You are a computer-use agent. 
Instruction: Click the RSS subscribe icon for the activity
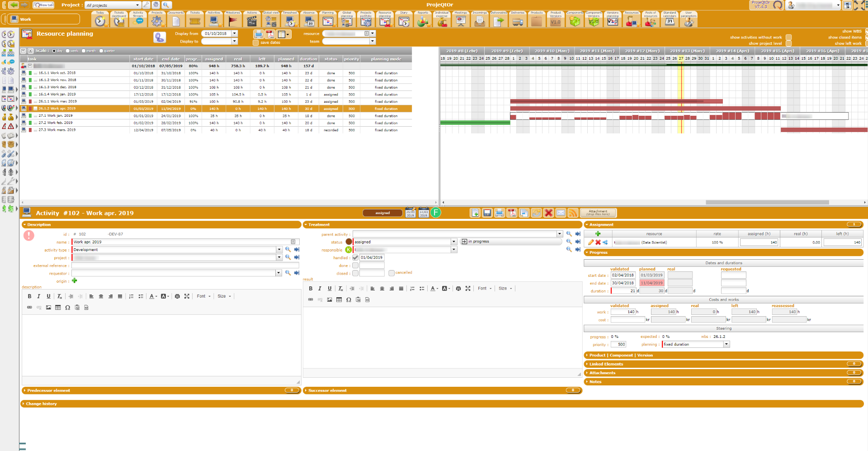(x=573, y=213)
